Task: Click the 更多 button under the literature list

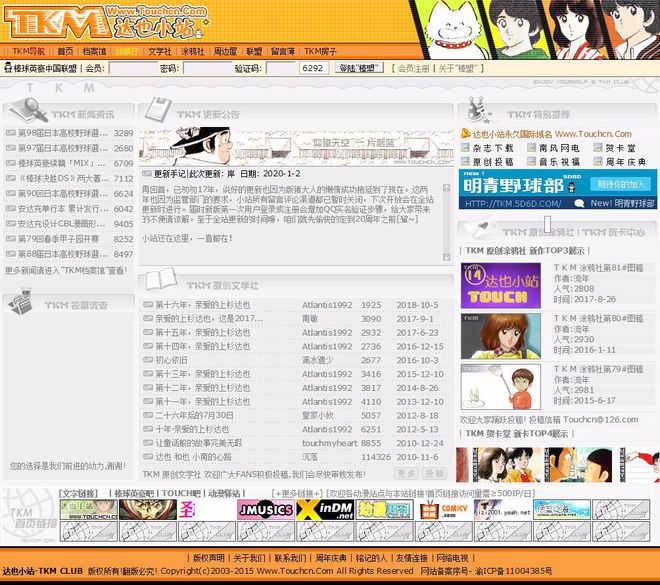Action: [406, 473]
